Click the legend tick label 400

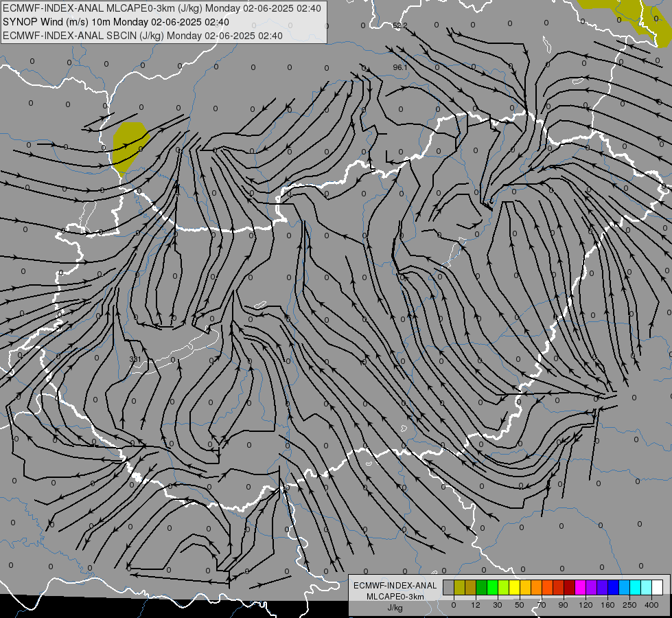651,605
